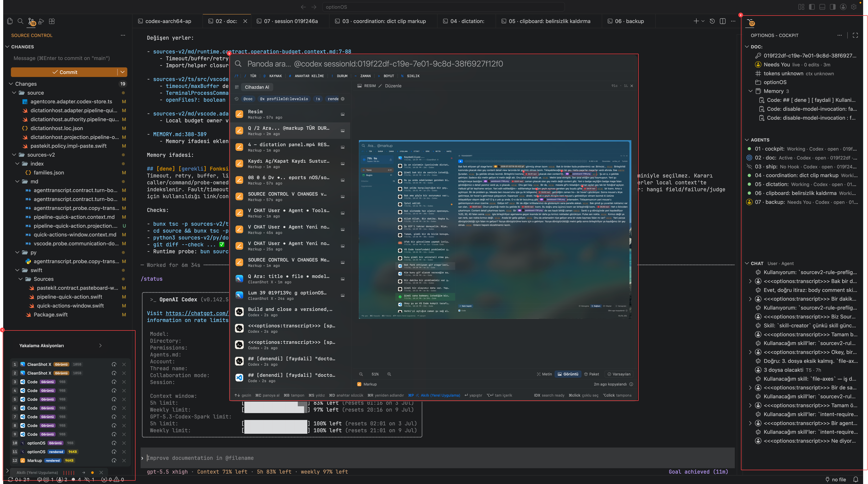
Task: Navigate back with the left arrow
Action: click(303, 7)
